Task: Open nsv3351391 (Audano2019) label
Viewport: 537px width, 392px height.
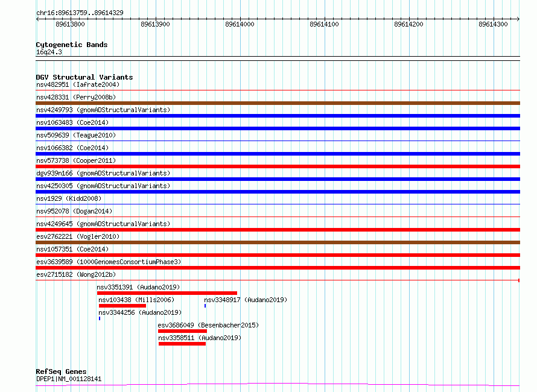Action: point(138,287)
